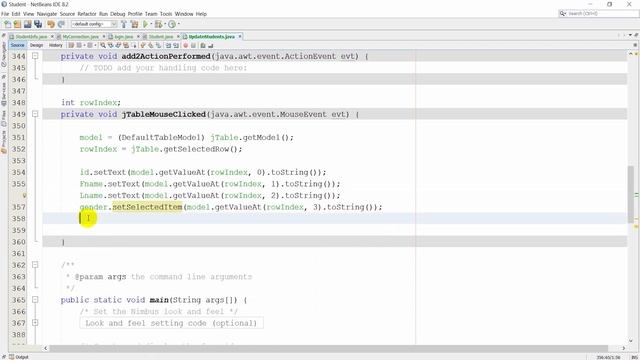Click the green Run Project icon

tap(145, 24)
